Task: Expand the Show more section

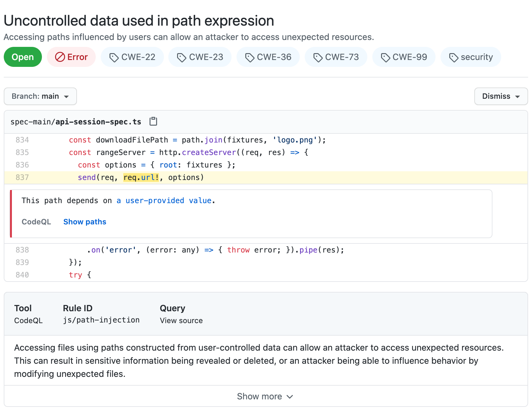Action: point(265,396)
